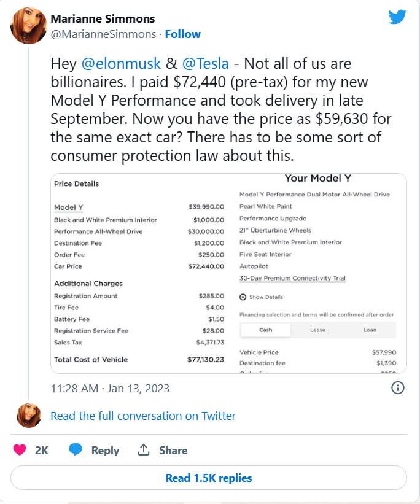The image size is (420, 504).
Task: Open the full conversation on Twitter
Action: 142,416
